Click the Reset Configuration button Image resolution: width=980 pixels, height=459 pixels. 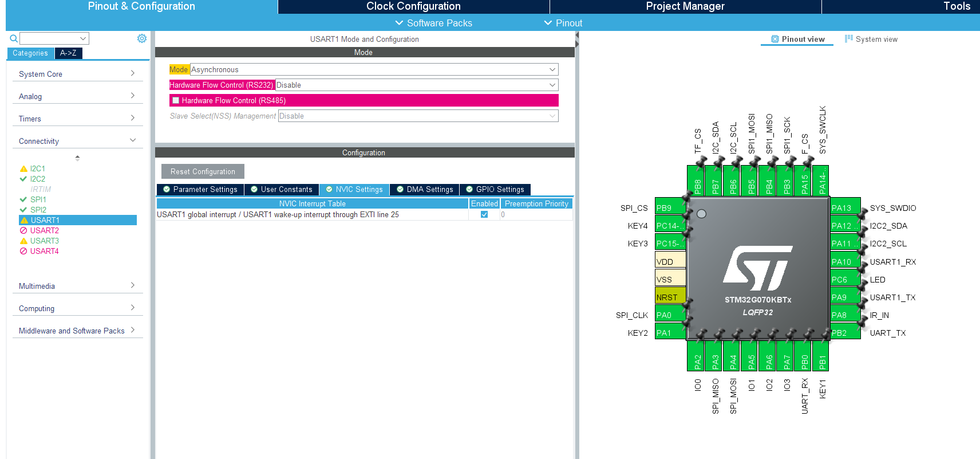(203, 171)
